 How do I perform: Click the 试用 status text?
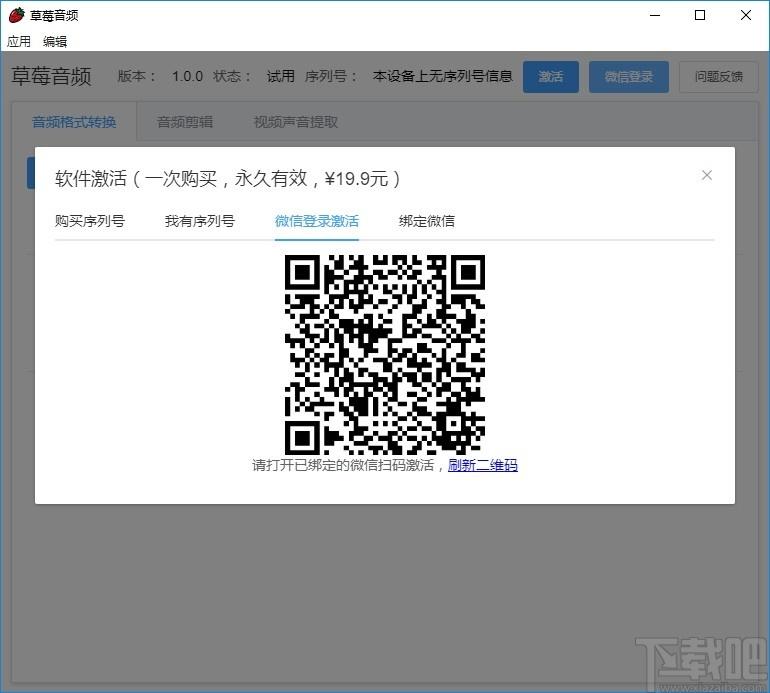(280, 76)
